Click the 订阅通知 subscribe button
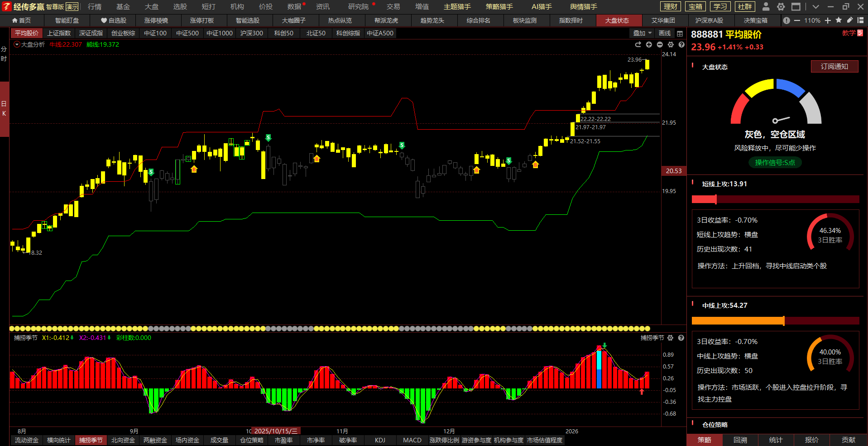The height and width of the screenshot is (446, 868). pos(834,67)
